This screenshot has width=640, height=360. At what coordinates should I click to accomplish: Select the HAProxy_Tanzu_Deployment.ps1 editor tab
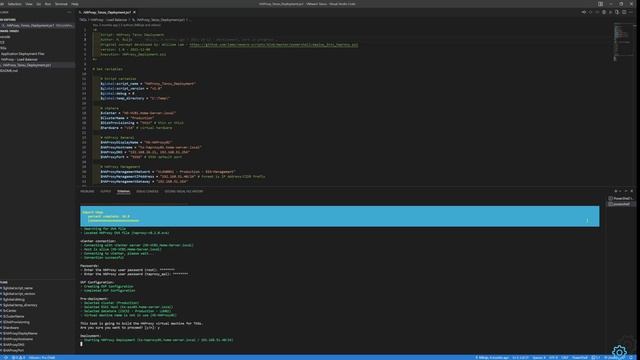click(x=107, y=12)
